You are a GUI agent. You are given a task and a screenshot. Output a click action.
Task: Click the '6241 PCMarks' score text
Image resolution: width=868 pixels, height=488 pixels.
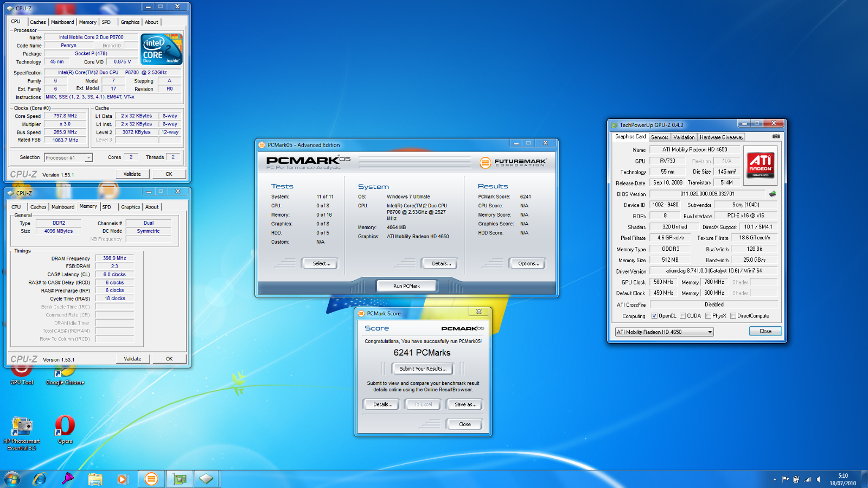(x=422, y=353)
